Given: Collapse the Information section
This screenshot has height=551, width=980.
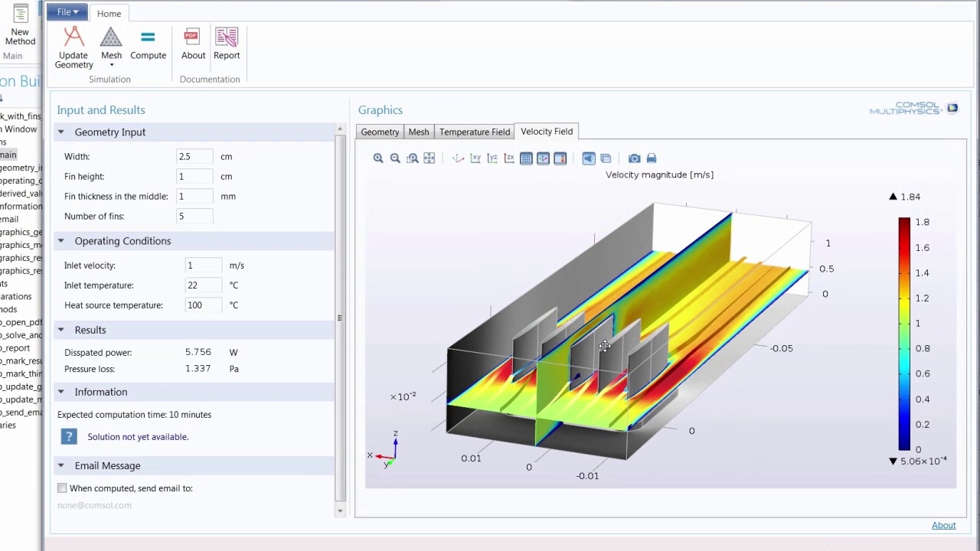Looking at the screenshot, I should tap(60, 392).
